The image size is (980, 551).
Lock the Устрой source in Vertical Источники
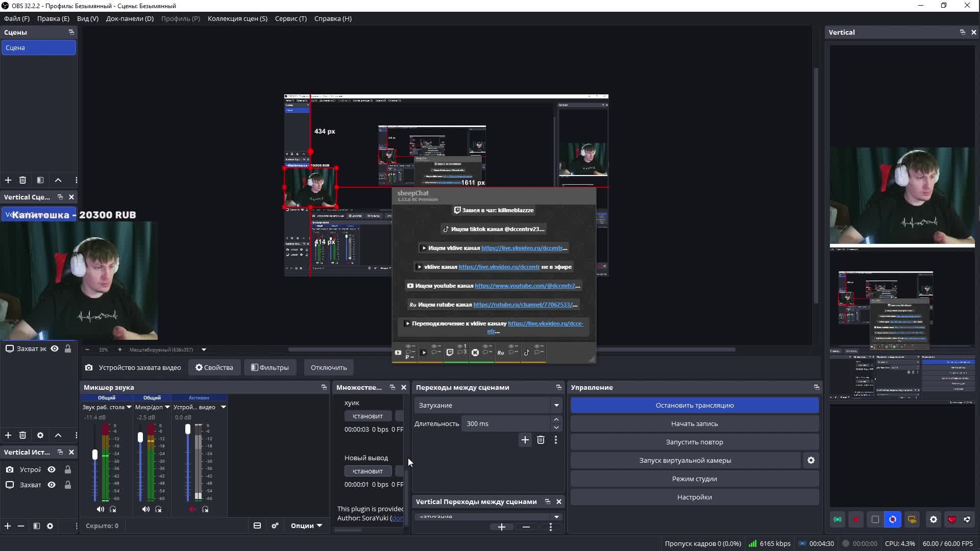point(67,469)
